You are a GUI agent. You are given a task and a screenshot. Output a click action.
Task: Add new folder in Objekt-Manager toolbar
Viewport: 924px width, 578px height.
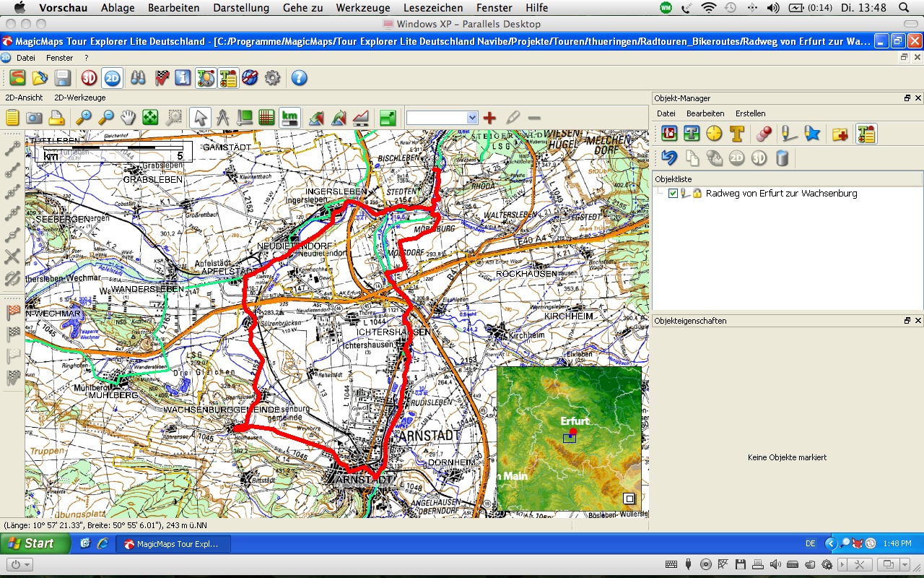tap(840, 134)
